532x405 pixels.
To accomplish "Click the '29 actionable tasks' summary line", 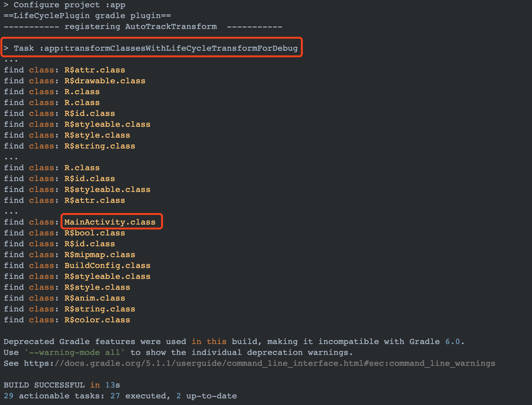I will pyautogui.click(x=120, y=396).
